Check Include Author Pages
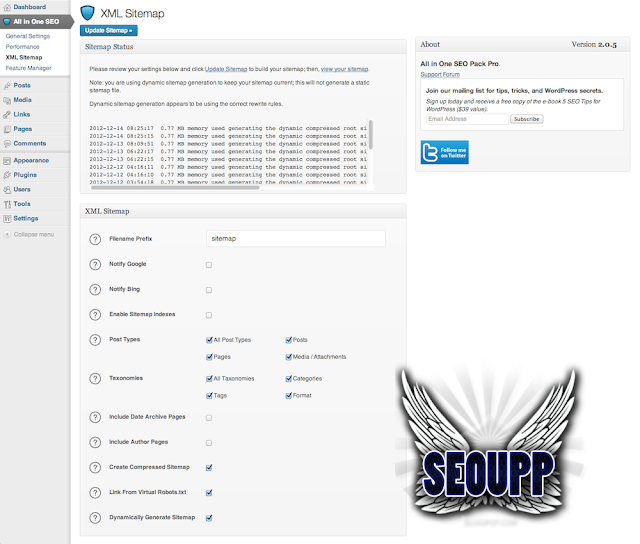640x544 pixels. [x=209, y=443]
